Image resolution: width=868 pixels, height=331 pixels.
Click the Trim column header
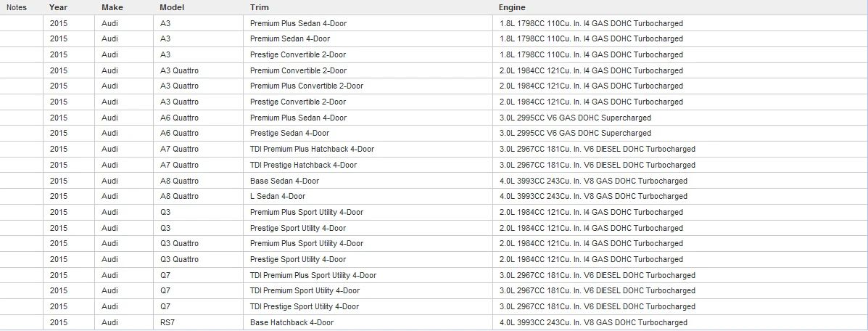point(259,7)
